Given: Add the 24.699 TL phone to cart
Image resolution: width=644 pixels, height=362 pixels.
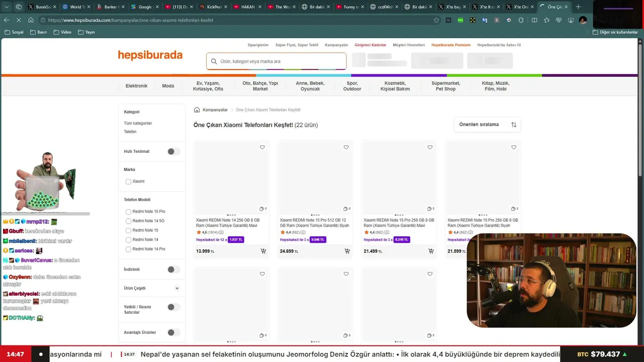Looking at the screenshot, I should [347, 251].
